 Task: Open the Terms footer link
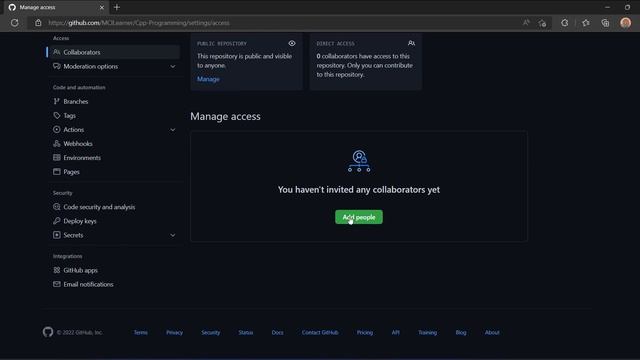(141, 333)
